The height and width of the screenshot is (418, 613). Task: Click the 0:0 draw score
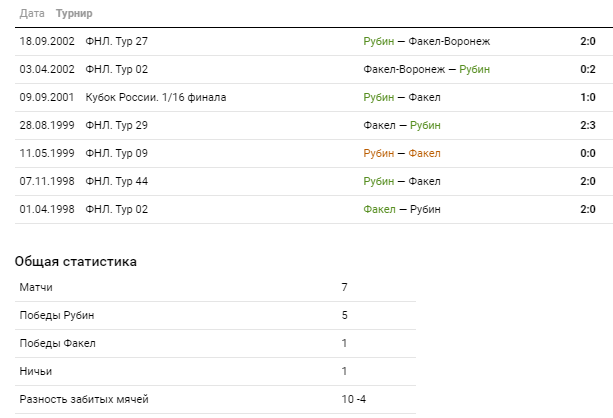pos(587,154)
